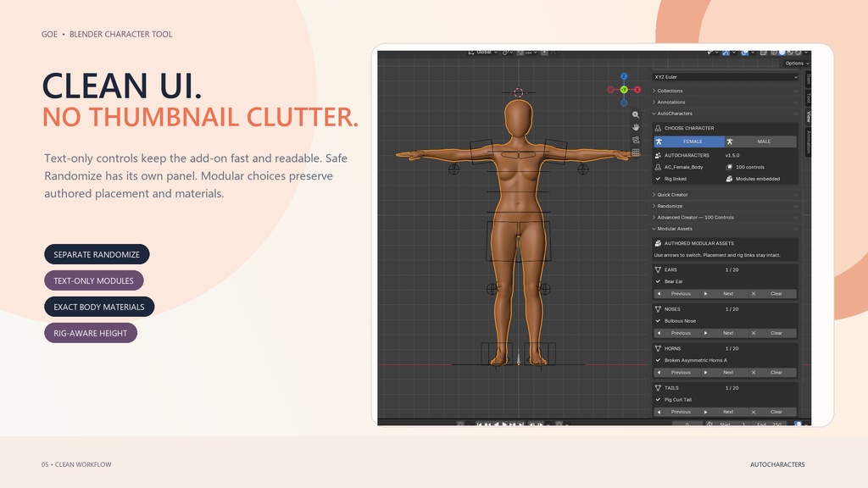
Task: Open the Global transform orientation dropdown
Action: coord(482,53)
